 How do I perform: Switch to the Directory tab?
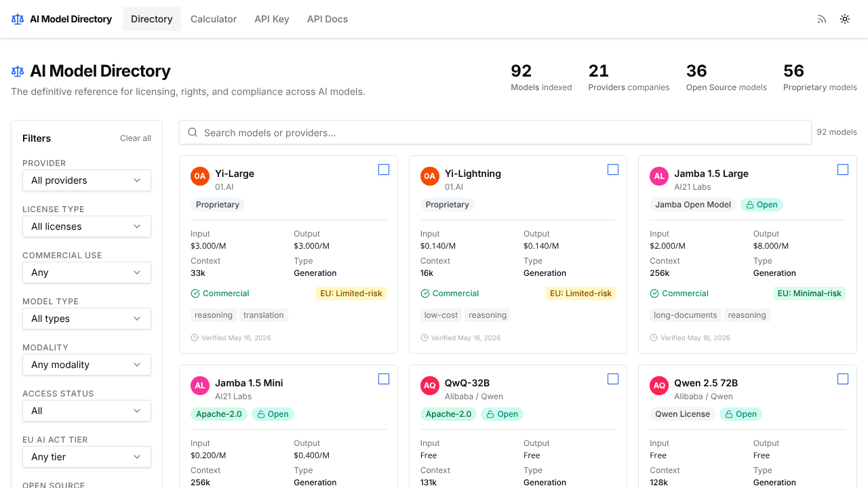[152, 19]
